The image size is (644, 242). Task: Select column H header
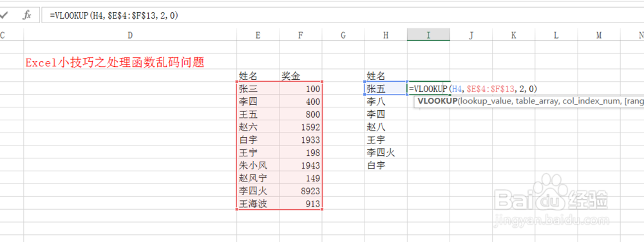(386, 35)
